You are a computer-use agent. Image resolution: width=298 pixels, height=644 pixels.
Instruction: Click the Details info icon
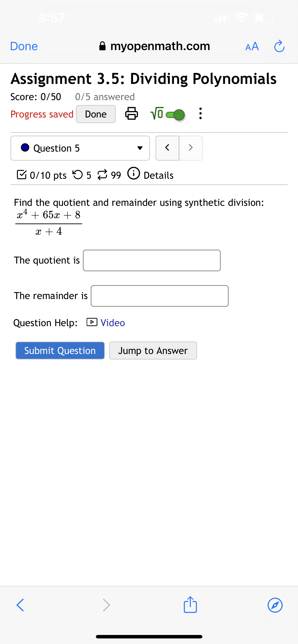(134, 175)
